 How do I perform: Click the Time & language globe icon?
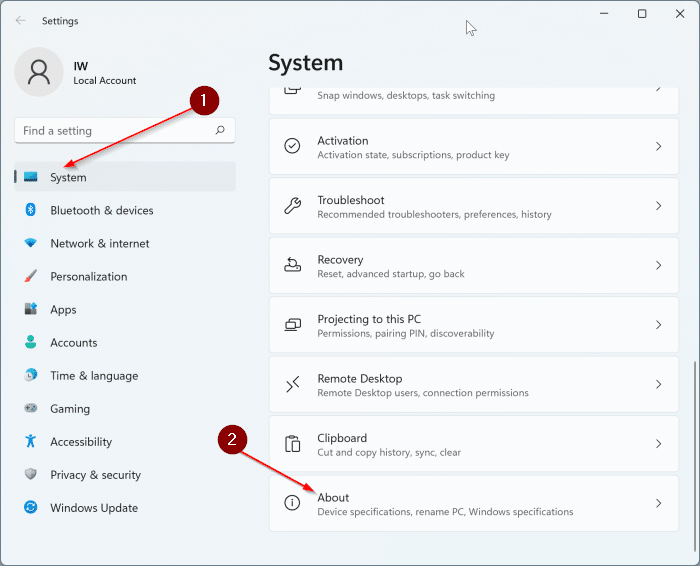point(30,375)
